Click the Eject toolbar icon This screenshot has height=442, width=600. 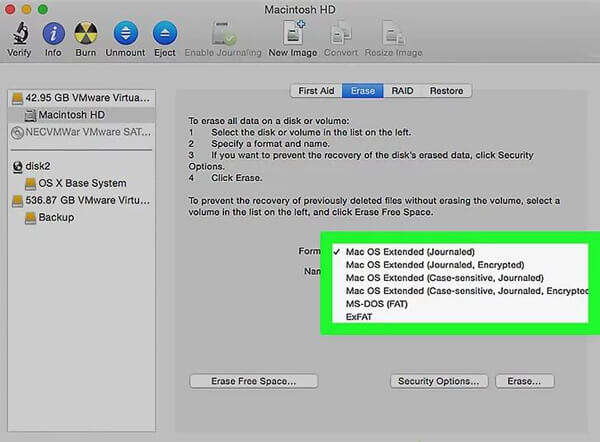click(x=165, y=34)
